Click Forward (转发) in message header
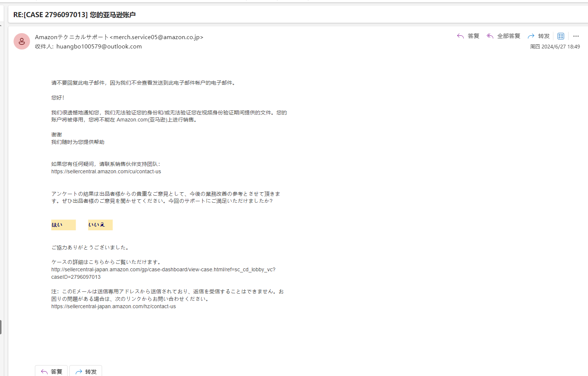Screen dimensions: 588x376 (539, 36)
